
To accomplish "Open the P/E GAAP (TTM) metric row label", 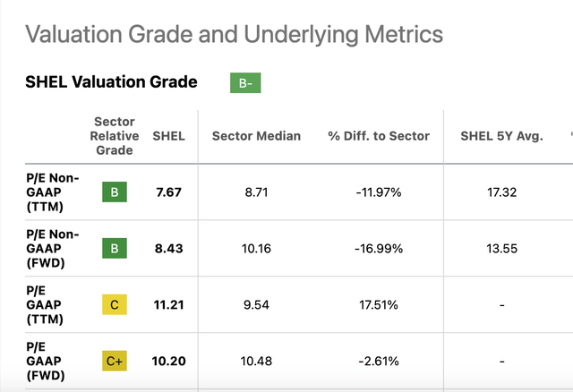I will click(x=45, y=304).
